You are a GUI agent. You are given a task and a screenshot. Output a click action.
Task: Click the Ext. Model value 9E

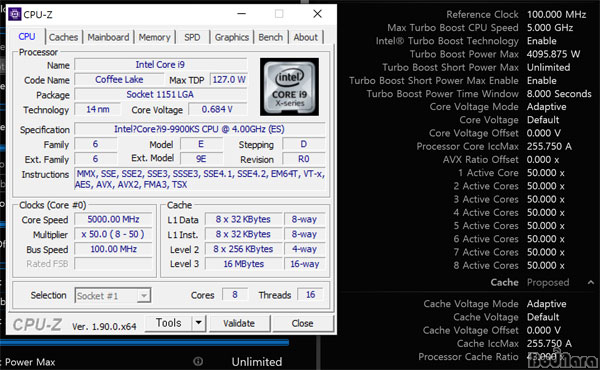pyautogui.click(x=201, y=159)
